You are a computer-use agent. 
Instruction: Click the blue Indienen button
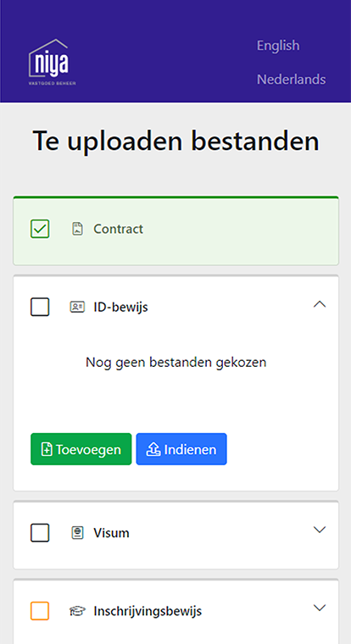(x=181, y=449)
